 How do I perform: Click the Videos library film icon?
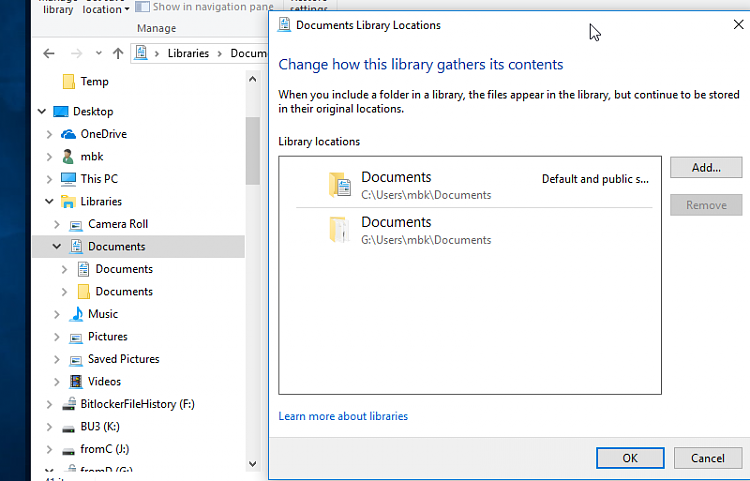pyautogui.click(x=76, y=381)
